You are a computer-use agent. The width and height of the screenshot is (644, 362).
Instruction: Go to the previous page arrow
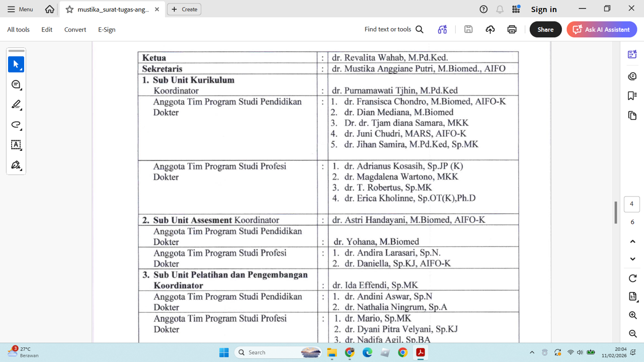[632, 241]
